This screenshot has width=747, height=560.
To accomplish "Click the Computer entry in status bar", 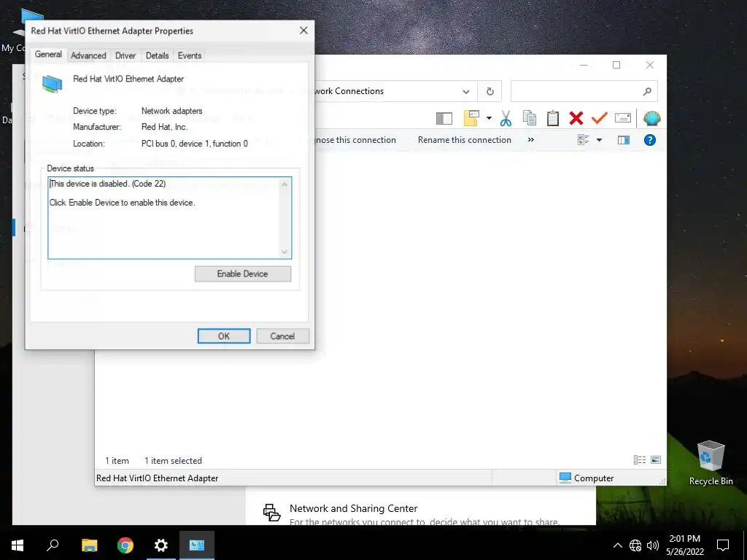I will click(587, 478).
